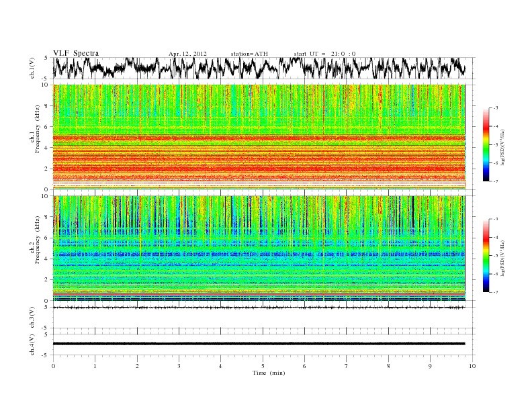Image resolution: width=532 pixels, height=411 pixels.
Task: Click the "-5" tick on the lower color bar
Action: click(495, 256)
